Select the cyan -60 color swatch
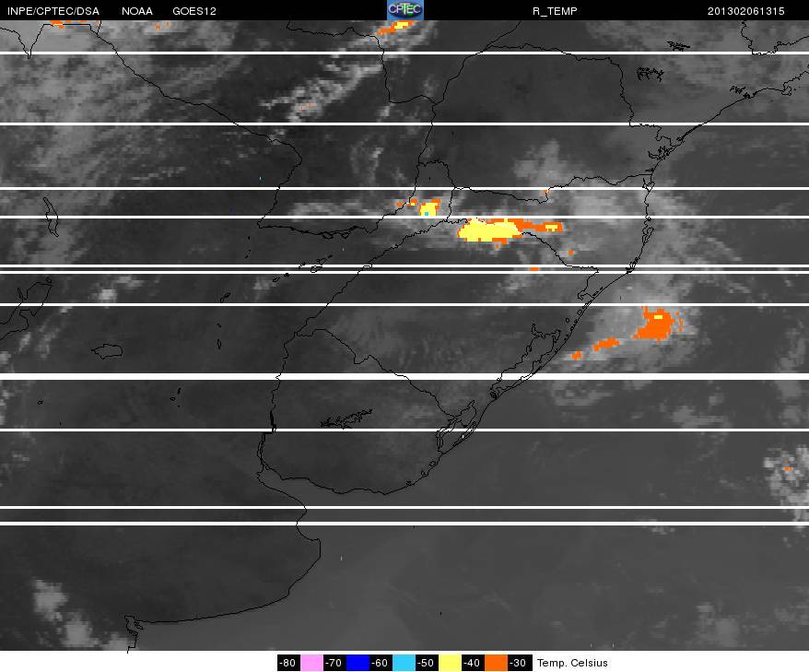Viewport: 809px width, 672px height. coord(404,663)
